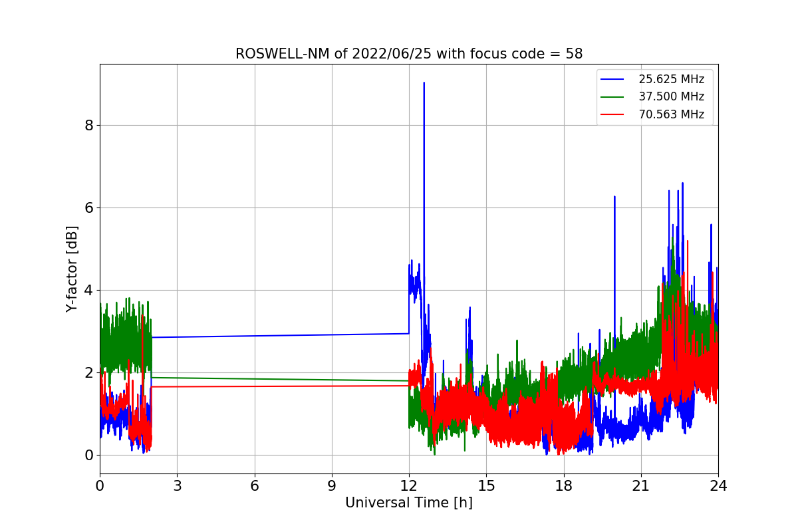Screen dimensions: 798x532
Task: Click x-axis tick label 18
Action: coord(564,485)
